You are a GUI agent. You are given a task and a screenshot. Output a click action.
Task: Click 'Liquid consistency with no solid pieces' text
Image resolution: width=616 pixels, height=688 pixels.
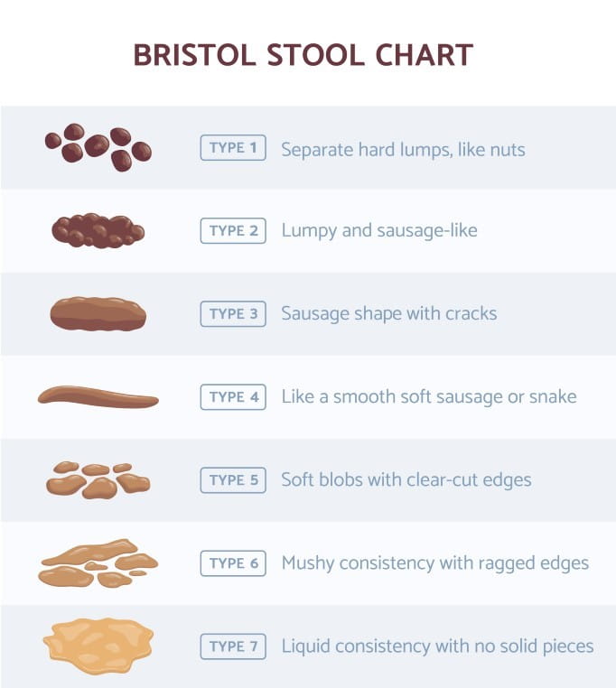click(437, 646)
